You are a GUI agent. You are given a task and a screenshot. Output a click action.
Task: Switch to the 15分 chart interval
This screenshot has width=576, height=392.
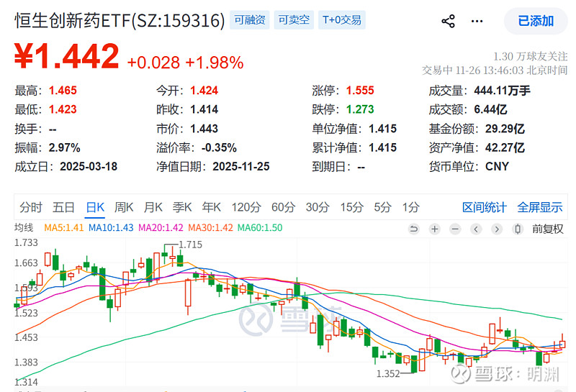(x=351, y=207)
